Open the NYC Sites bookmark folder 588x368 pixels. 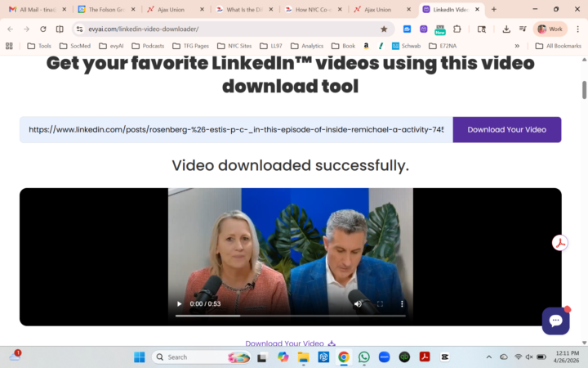point(234,46)
